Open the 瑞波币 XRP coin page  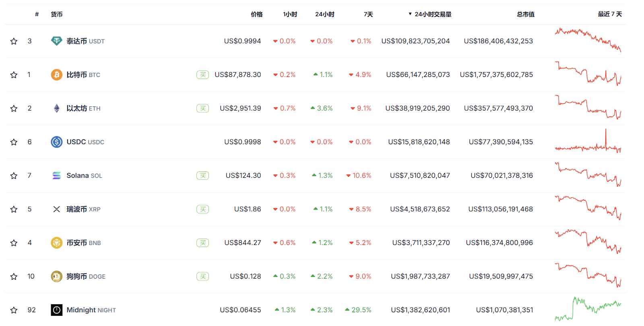(83, 209)
